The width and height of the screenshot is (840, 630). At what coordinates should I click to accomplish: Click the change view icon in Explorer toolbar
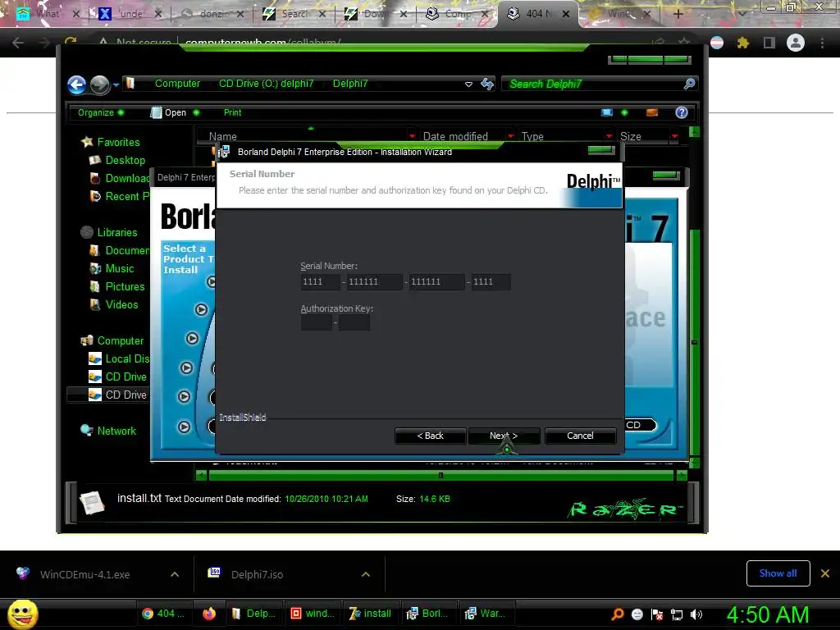(606, 112)
